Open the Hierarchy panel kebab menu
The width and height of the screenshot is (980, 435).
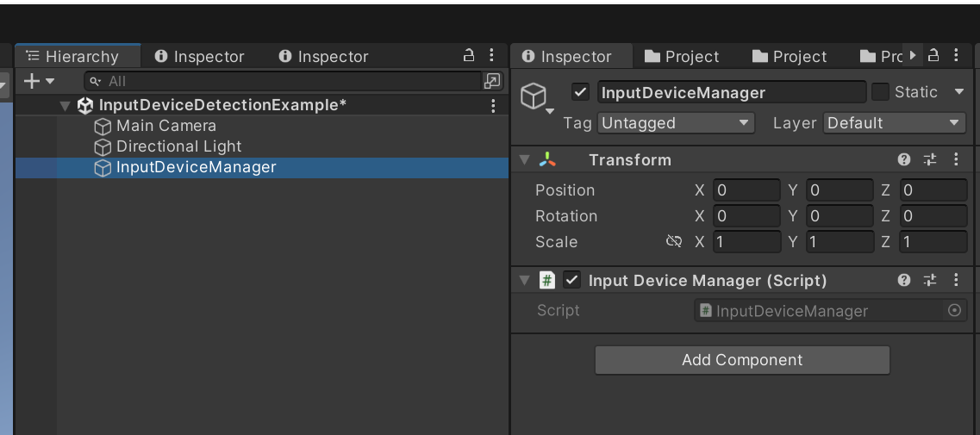click(x=492, y=56)
